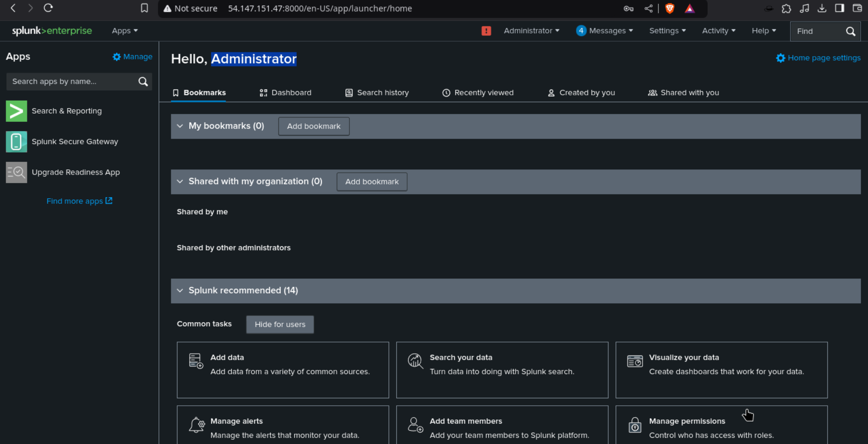This screenshot has height=444, width=868.
Task: Expand the Apps menu in the header
Action: pos(125,31)
